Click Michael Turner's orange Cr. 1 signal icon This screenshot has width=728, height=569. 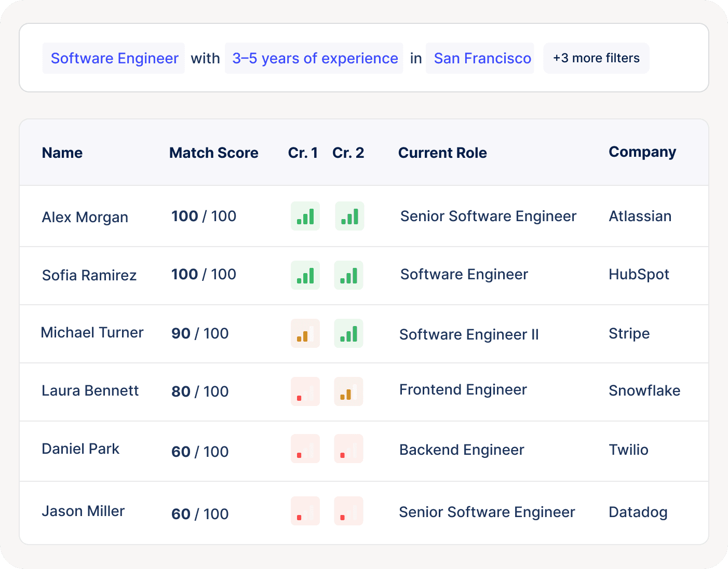click(305, 333)
